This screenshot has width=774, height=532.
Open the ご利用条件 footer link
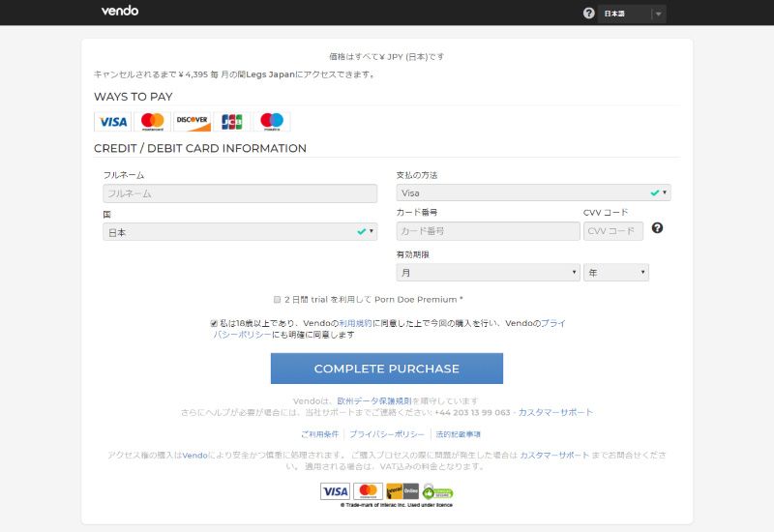[320, 434]
